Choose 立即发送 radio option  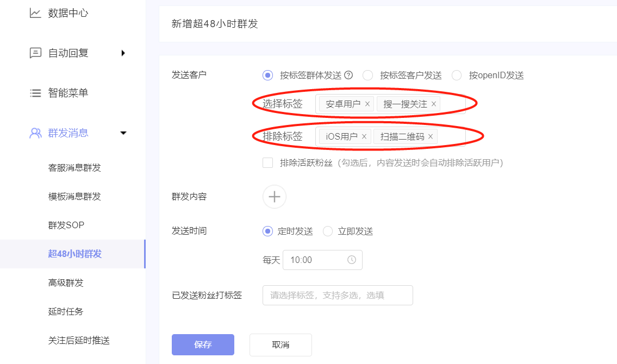pos(328,231)
